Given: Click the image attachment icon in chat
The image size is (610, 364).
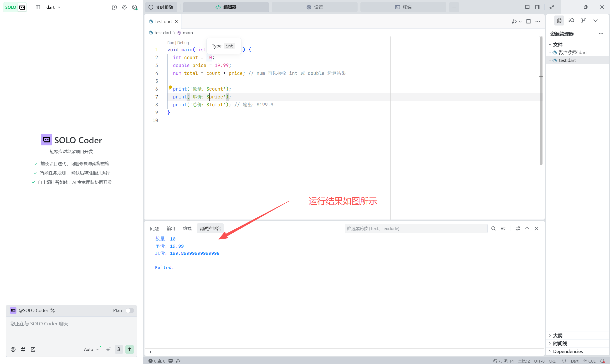Looking at the screenshot, I should click(x=33, y=349).
